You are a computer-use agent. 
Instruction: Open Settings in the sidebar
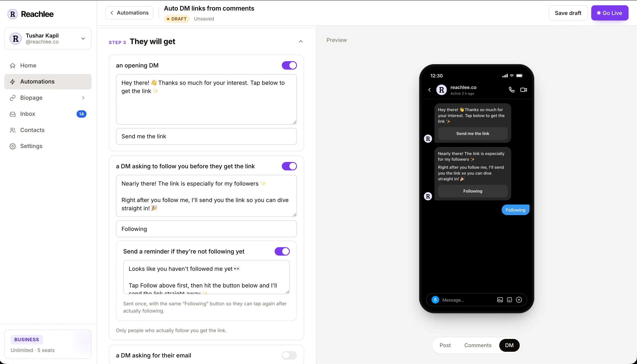[x=48, y=146]
